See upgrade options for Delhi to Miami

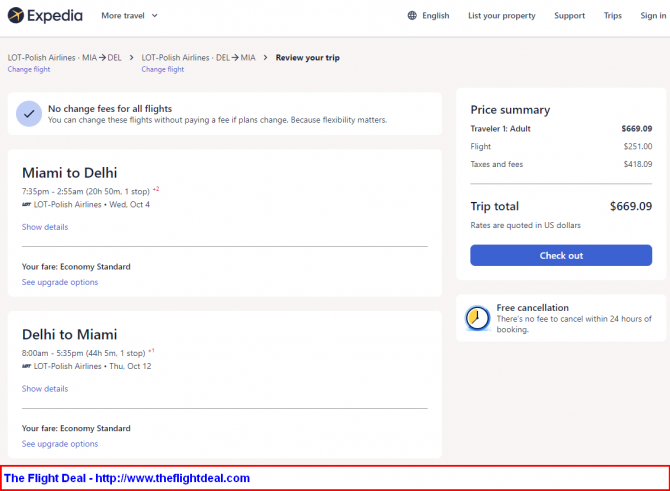click(60, 444)
